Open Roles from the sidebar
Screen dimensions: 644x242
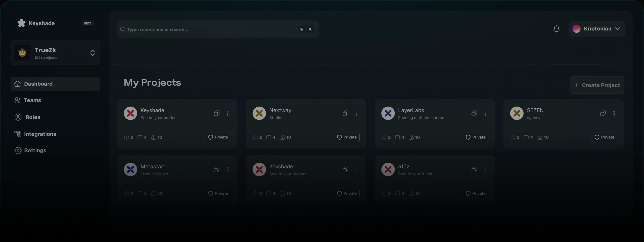(x=33, y=117)
